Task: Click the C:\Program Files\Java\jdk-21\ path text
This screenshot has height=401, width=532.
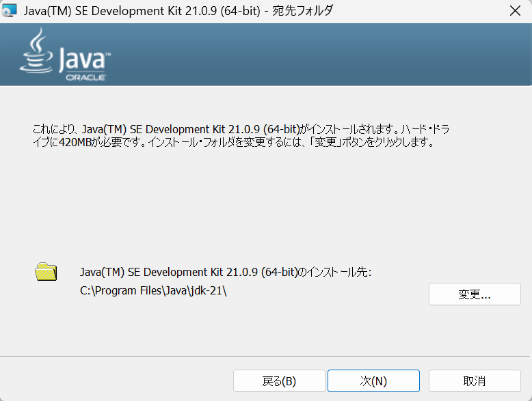Action: (153, 291)
